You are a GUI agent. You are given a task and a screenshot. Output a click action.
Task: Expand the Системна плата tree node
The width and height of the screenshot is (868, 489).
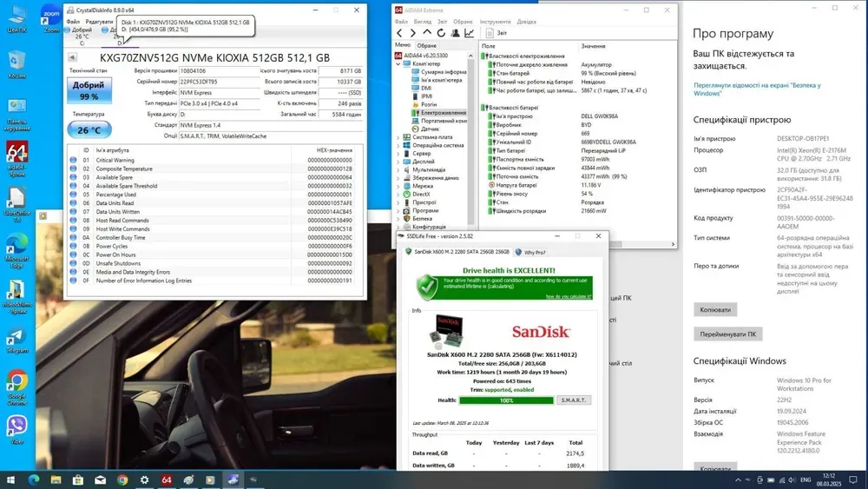[x=398, y=136]
